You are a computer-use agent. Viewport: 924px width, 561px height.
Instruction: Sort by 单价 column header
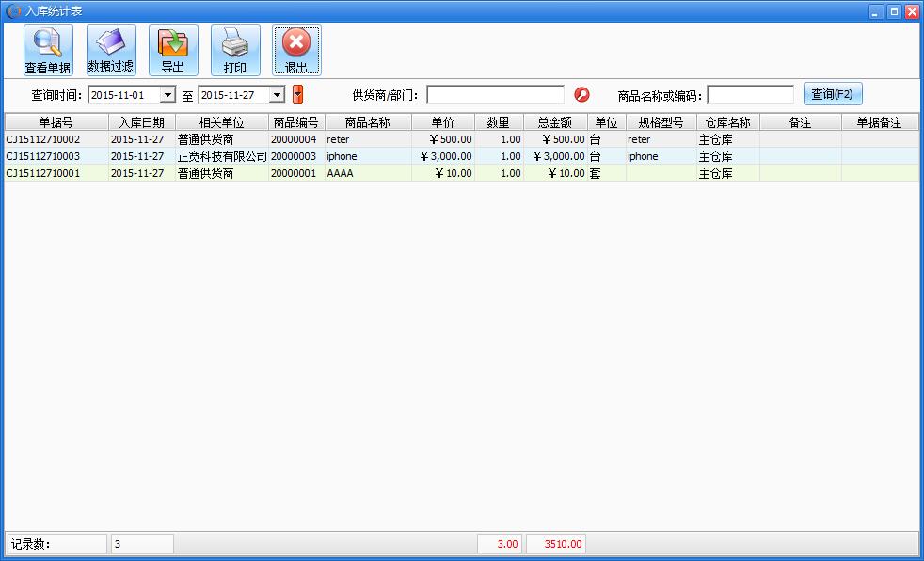tap(443, 122)
